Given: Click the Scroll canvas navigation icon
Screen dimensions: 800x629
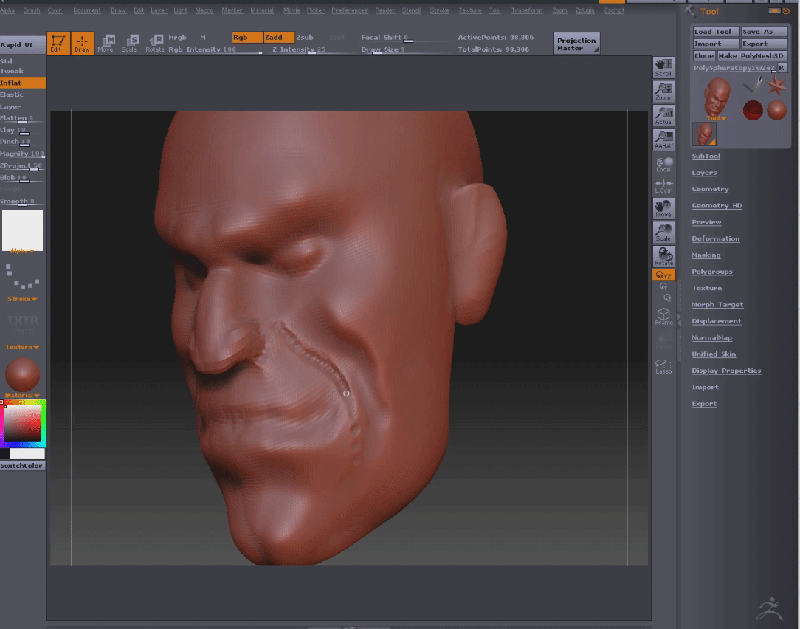Looking at the screenshot, I should 663,67.
